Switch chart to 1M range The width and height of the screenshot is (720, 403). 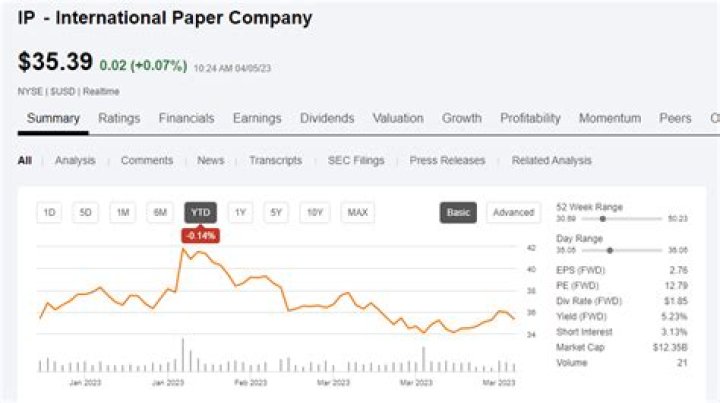(x=123, y=212)
